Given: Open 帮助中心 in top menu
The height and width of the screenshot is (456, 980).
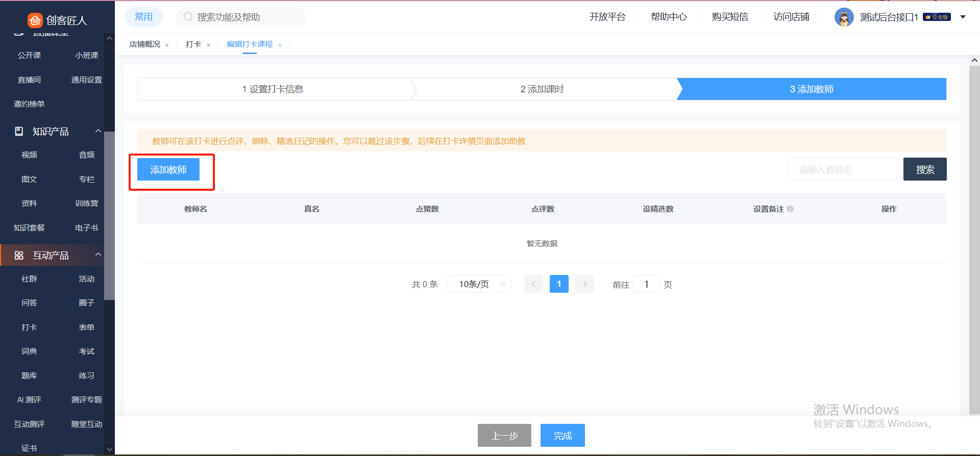Looking at the screenshot, I should pyautogui.click(x=669, y=17).
